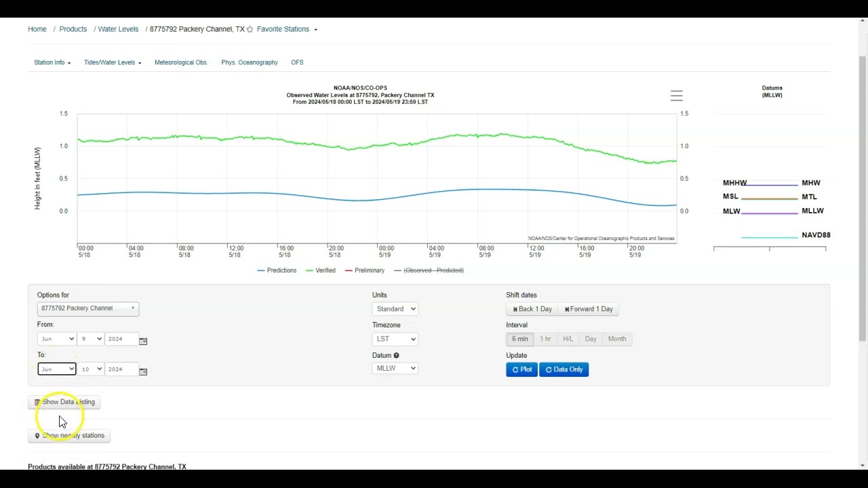Click the MLLW label in the datums chart
Image resolution: width=868 pixels, height=488 pixels.
tap(812, 211)
